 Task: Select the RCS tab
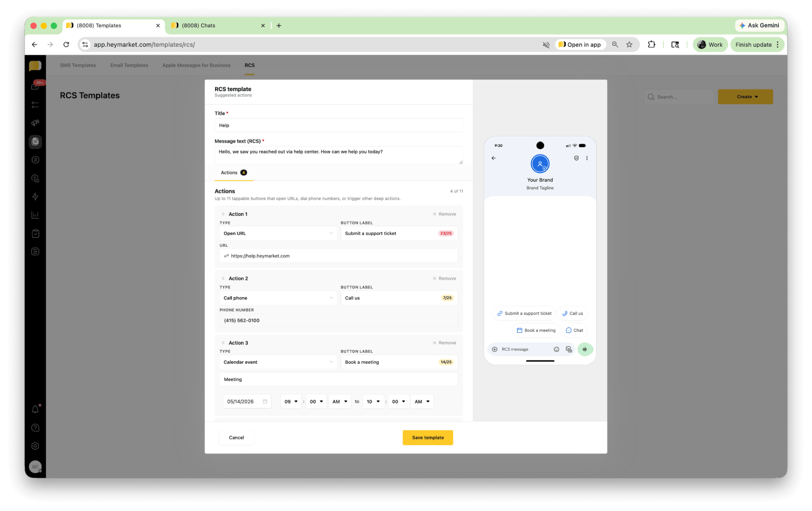(x=249, y=65)
